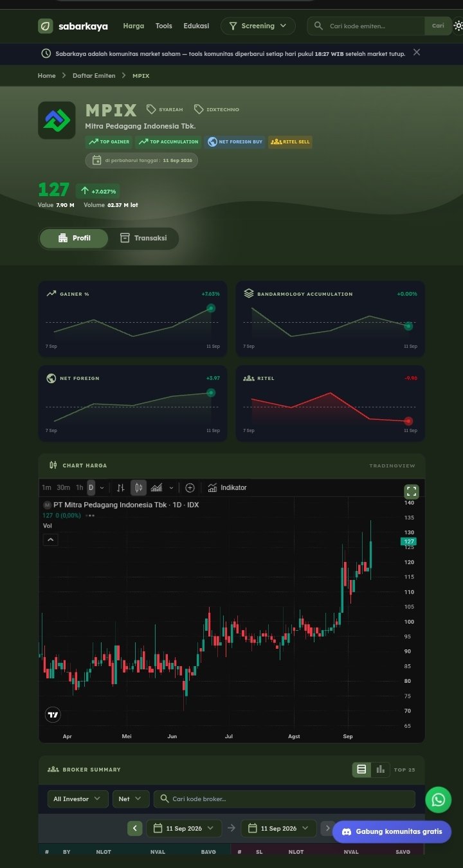Click the TOP 25 label

[404, 770]
